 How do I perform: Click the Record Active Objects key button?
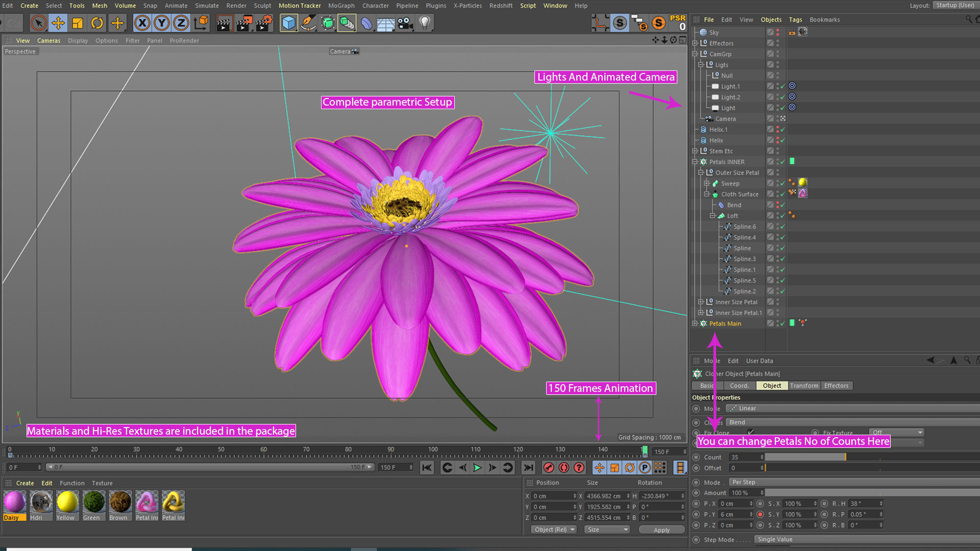point(549,467)
